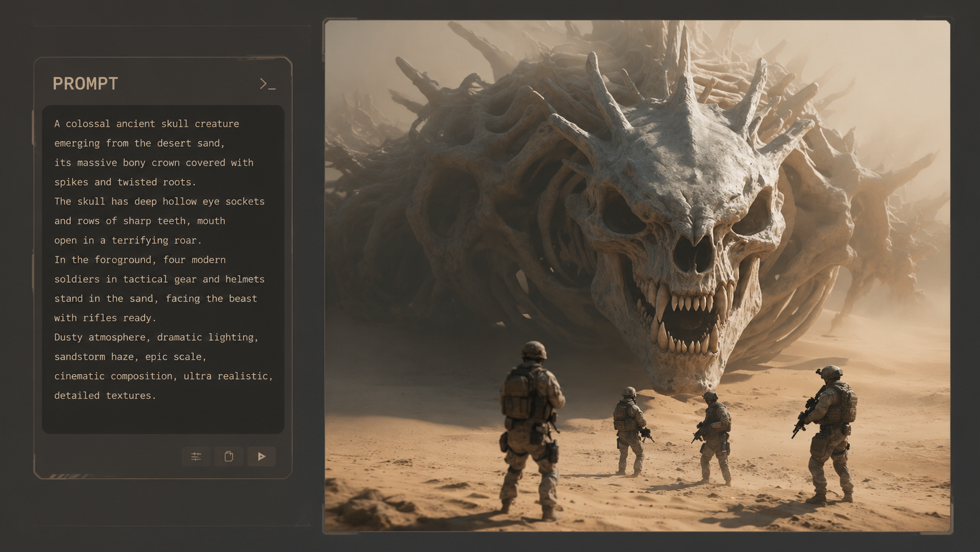The image size is (980, 552).
Task: Click the PROMPT panel heading
Action: pyautogui.click(x=86, y=84)
